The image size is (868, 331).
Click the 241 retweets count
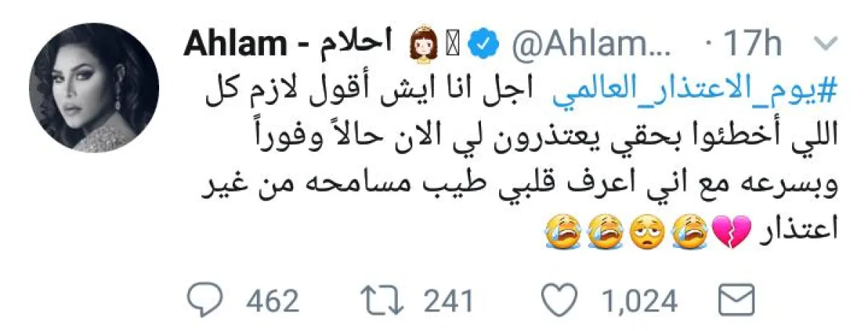click(x=448, y=301)
